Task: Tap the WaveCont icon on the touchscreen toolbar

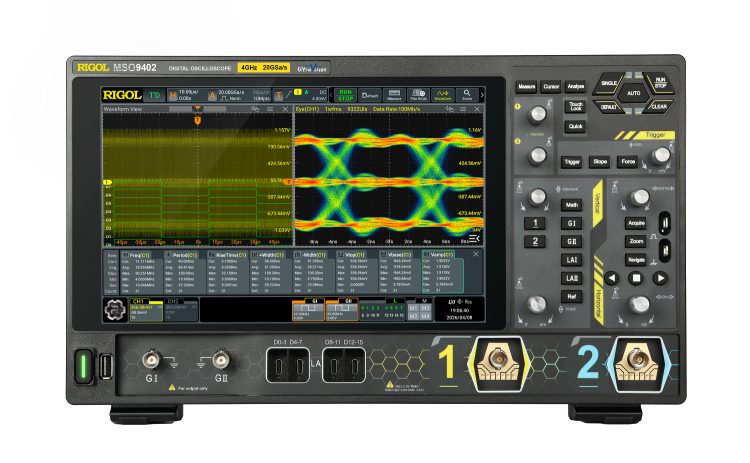Action: [442, 95]
